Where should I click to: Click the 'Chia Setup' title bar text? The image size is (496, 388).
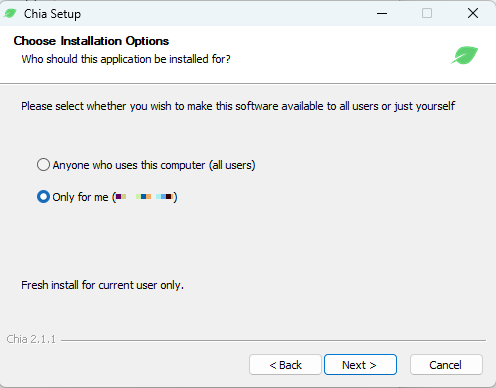click(52, 14)
